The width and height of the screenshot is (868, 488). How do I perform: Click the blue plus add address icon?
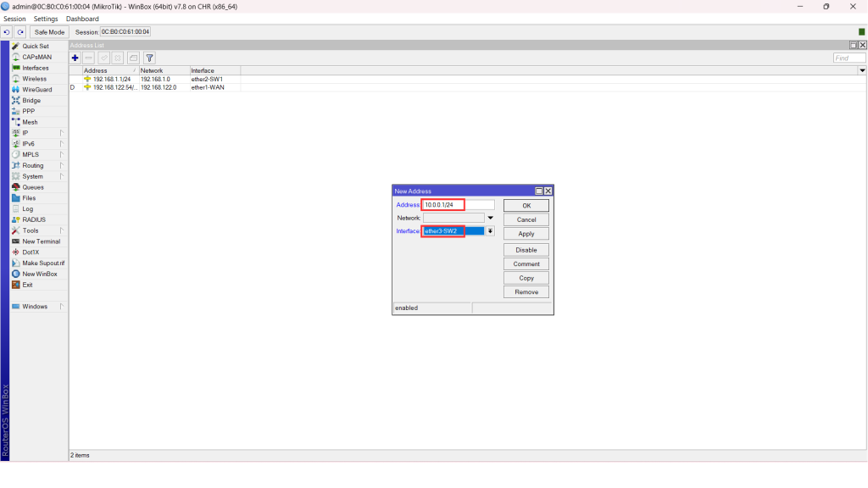(x=75, y=58)
